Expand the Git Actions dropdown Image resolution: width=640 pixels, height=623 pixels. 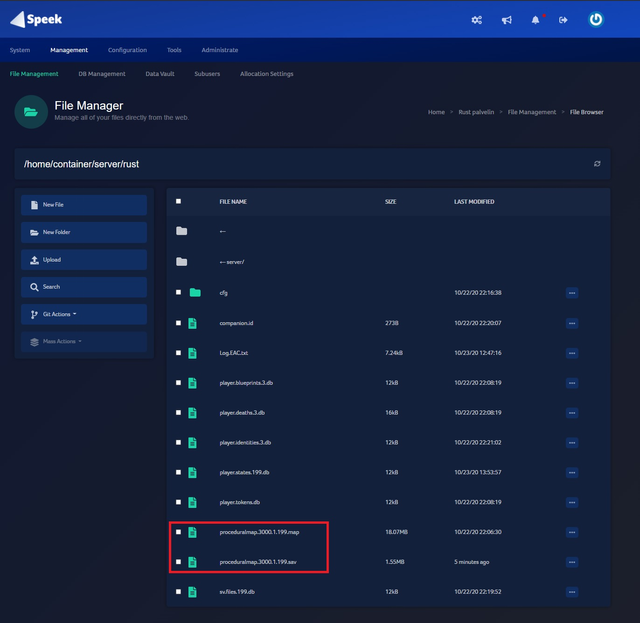coord(84,314)
